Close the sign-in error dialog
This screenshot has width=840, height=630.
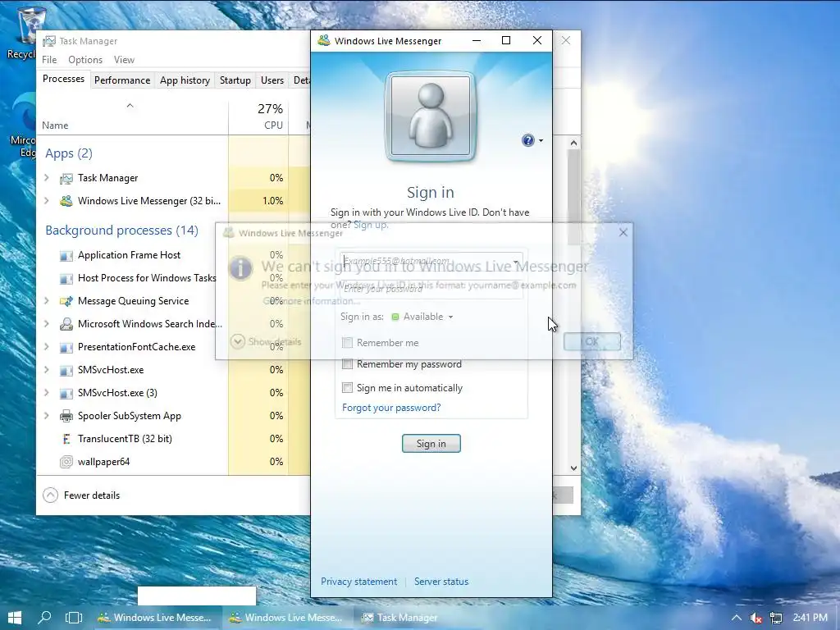[623, 232]
